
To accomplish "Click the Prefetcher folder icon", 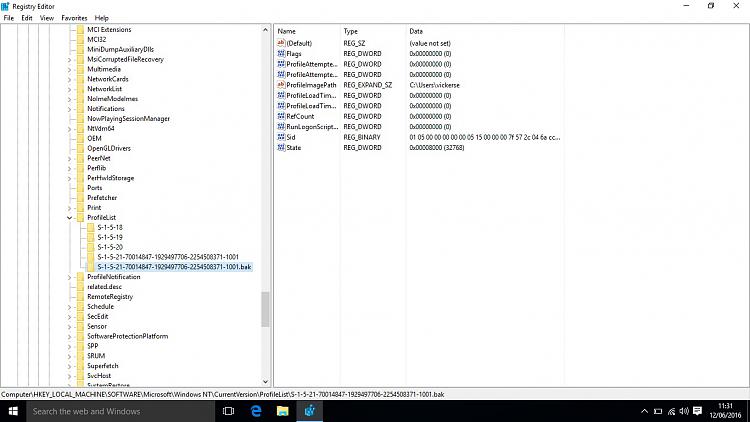I will point(80,198).
